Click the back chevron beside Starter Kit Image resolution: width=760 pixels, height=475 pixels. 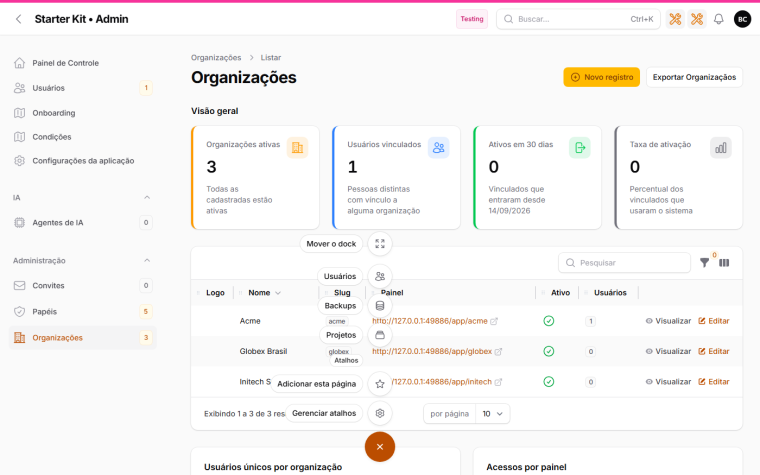click(x=18, y=19)
